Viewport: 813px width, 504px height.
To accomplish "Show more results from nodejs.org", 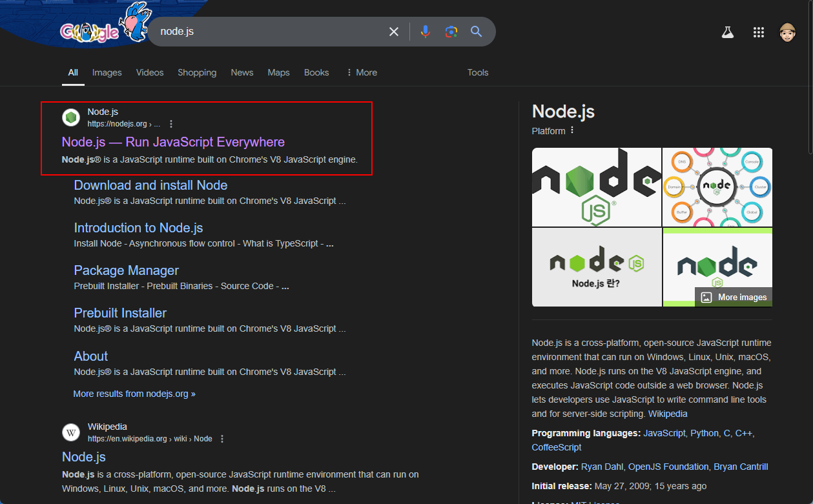I will (x=134, y=394).
